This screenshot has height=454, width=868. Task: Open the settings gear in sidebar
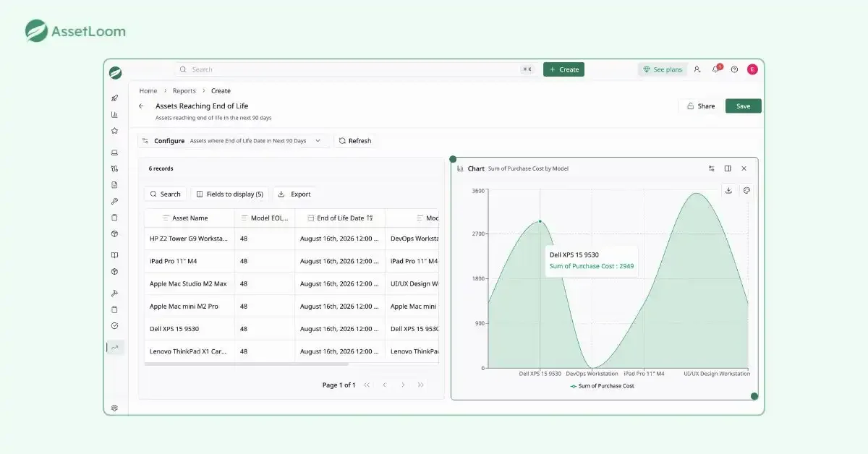[x=114, y=408]
